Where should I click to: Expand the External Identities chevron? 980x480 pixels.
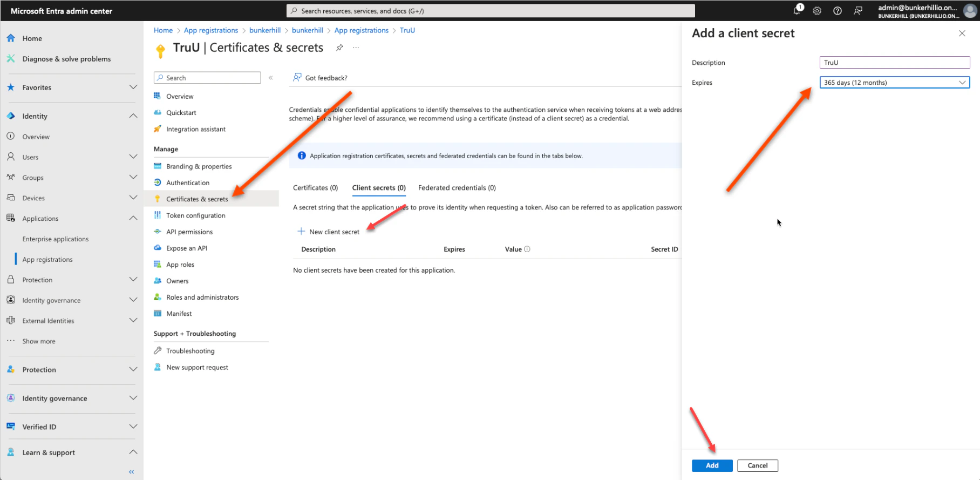click(x=133, y=321)
